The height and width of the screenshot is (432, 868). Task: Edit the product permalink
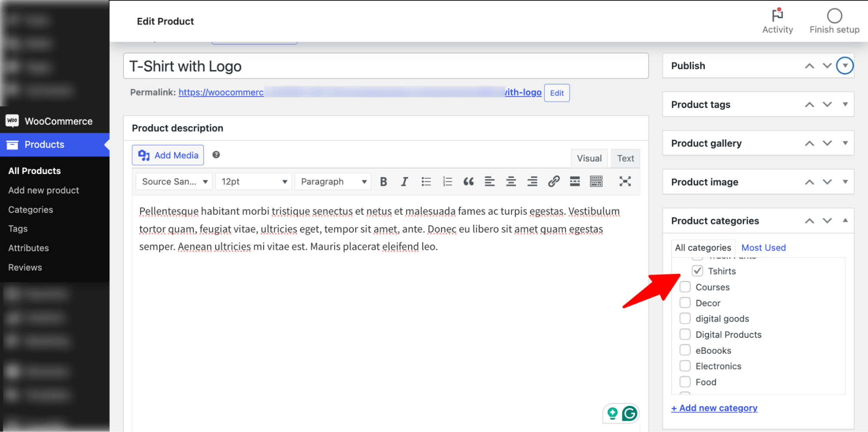(x=557, y=93)
